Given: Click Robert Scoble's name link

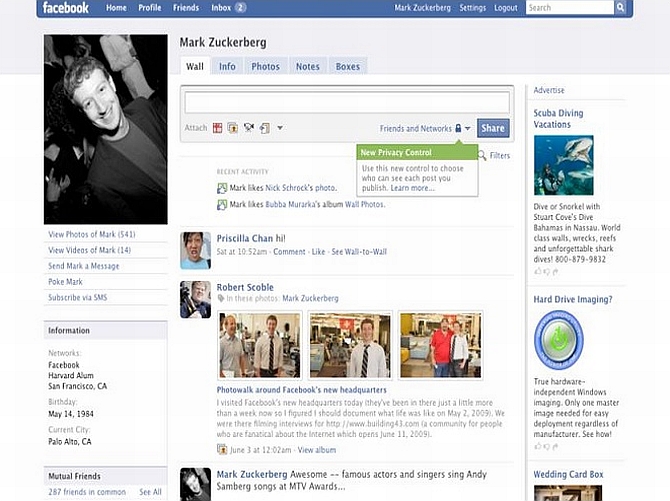Looking at the screenshot, I should pyautogui.click(x=245, y=287).
